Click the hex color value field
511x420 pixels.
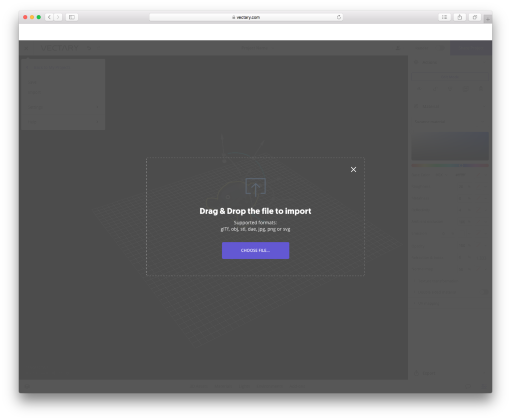point(461,175)
